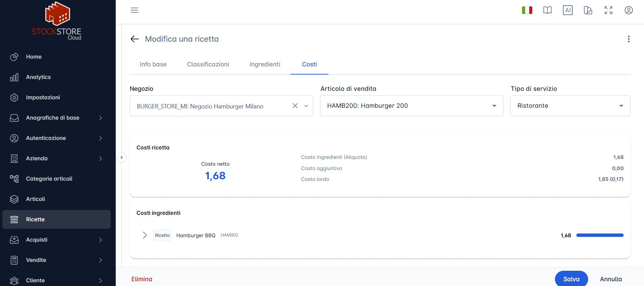
Task: Collapse the sidebar with the round toggle
Action: [122, 157]
